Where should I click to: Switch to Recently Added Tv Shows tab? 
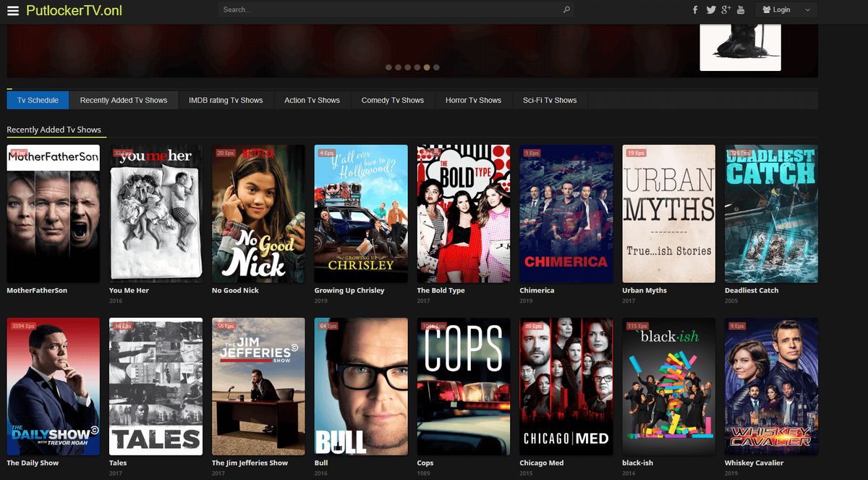tap(124, 100)
